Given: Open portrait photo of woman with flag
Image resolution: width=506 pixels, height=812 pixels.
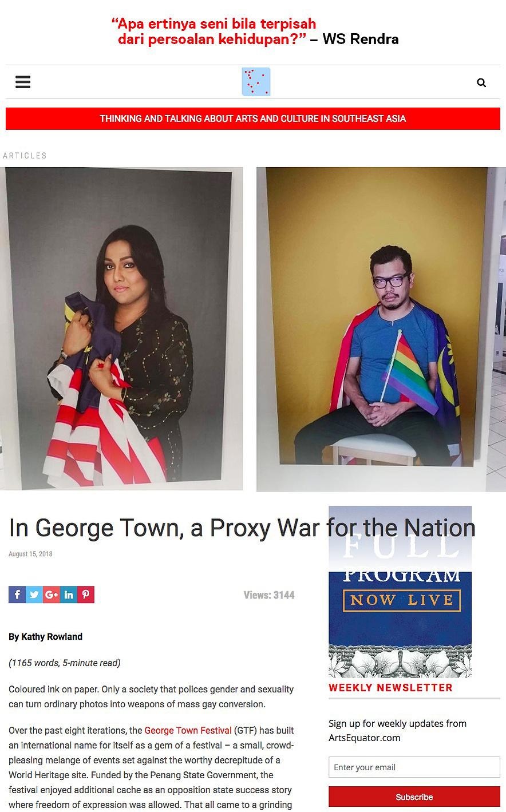Looking at the screenshot, I should pos(121,328).
